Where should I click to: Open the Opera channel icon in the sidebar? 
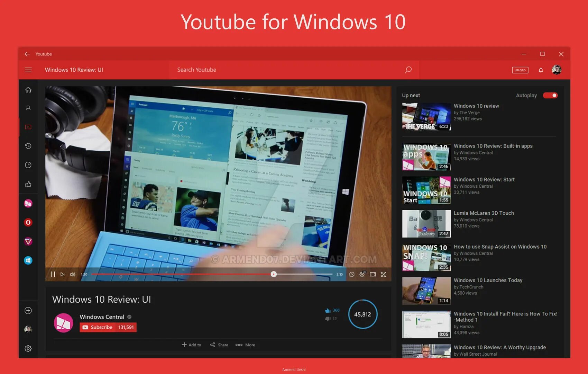(28, 222)
